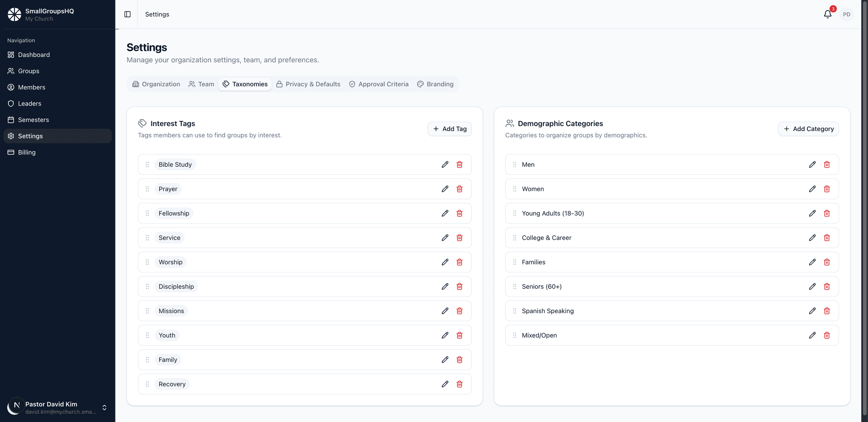Delete the Prayer interest tag
The image size is (868, 422).
click(x=460, y=189)
